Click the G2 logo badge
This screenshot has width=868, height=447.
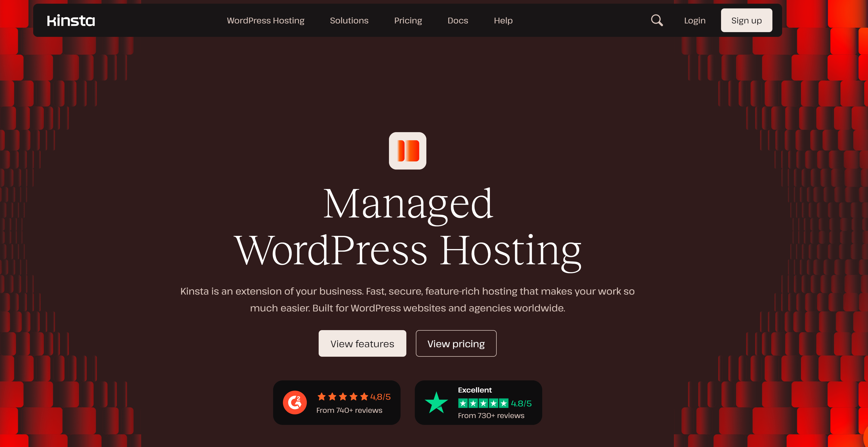click(x=294, y=402)
